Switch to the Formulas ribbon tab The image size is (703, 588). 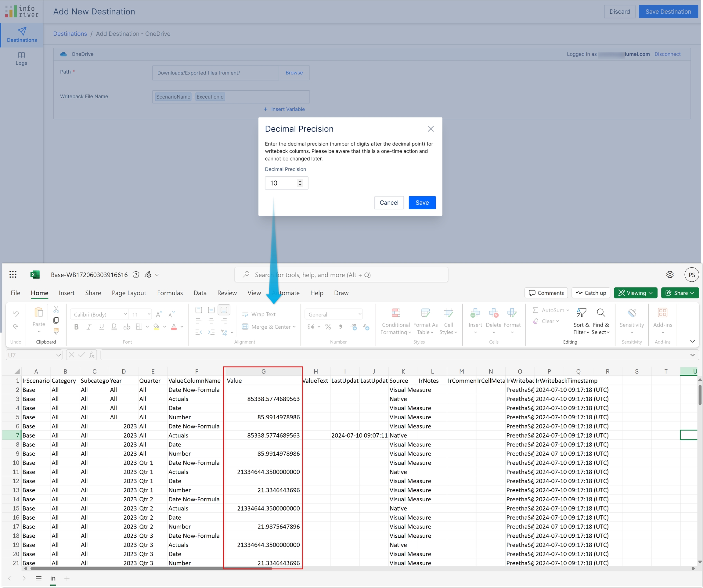(x=170, y=293)
